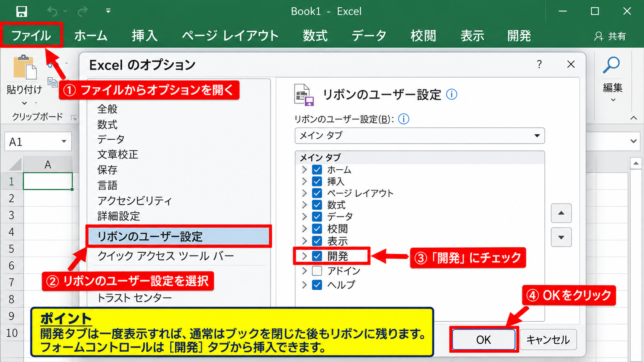The image size is (644, 362).
Task: Check the アドイン checkbox
Action: tap(317, 271)
